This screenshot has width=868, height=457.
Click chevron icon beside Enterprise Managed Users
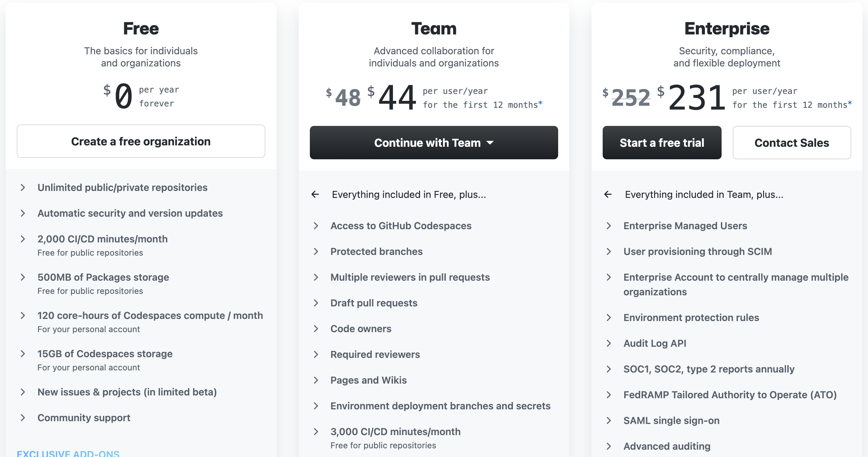[609, 226]
